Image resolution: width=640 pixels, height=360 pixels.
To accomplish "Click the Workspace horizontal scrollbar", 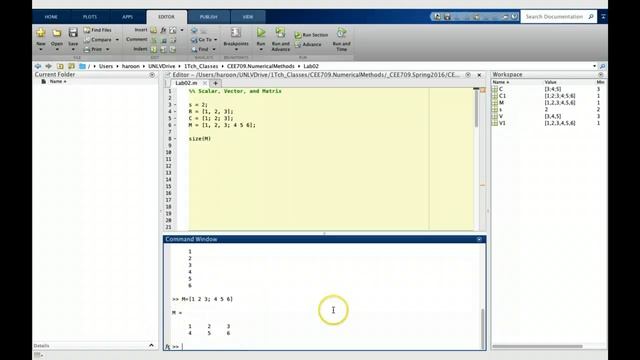I will point(537,347).
